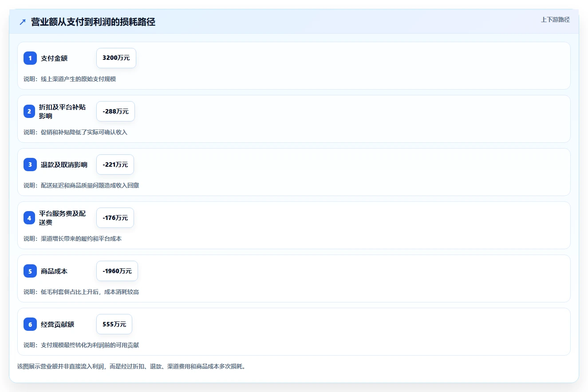Click step number badge 3
This screenshot has height=392, width=588.
pyautogui.click(x=30, y=165)
